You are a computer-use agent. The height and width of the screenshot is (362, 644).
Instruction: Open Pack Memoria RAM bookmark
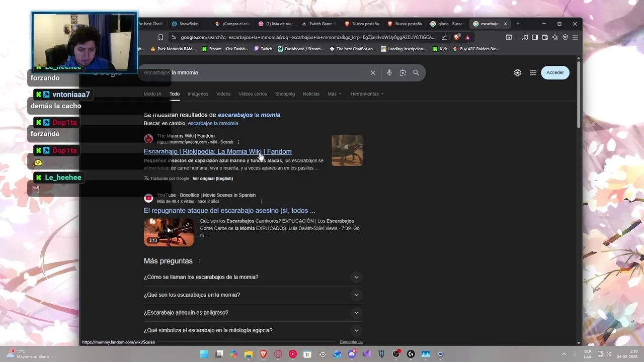173,49
